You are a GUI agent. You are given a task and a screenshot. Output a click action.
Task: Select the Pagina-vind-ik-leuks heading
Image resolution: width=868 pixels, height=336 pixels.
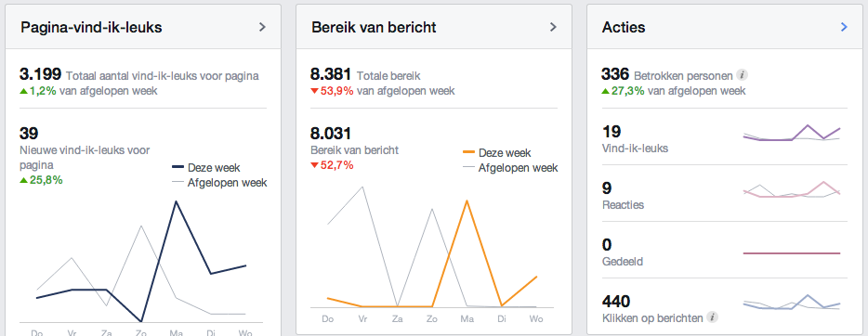[91, 27]
